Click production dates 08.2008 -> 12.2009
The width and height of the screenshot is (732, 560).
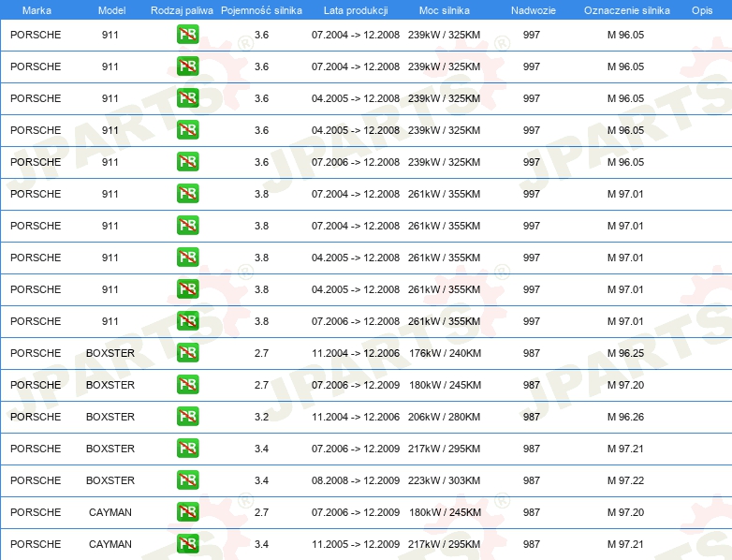[x=355, y=480]
